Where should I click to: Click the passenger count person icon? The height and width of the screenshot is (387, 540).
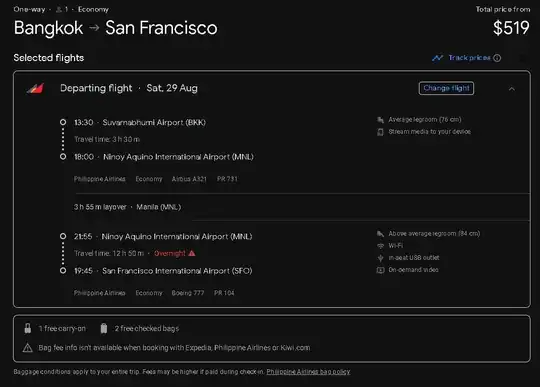tap(59, 10)
